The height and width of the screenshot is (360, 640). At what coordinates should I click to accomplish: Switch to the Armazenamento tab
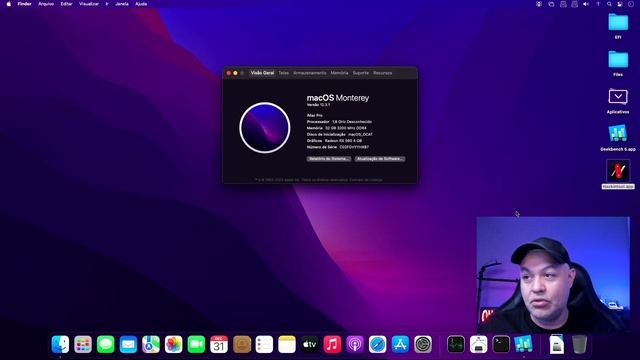click(310, 73)
